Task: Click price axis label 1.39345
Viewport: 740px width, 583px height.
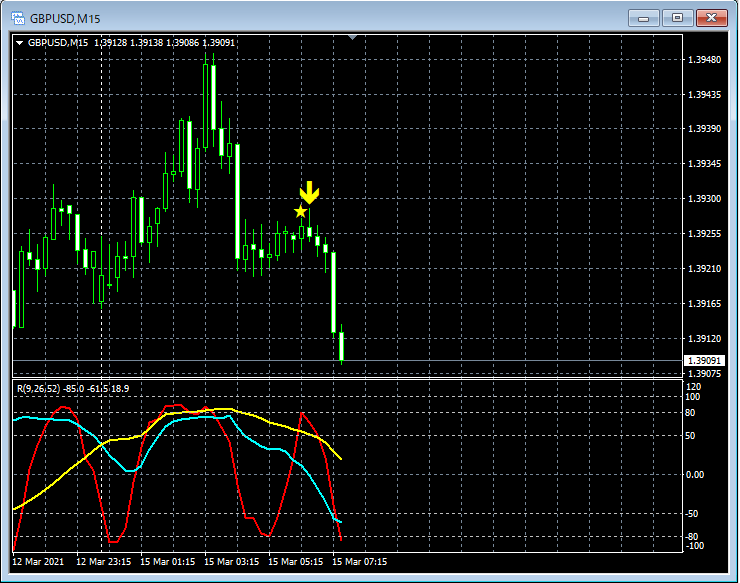Action: tap(704, 163)
